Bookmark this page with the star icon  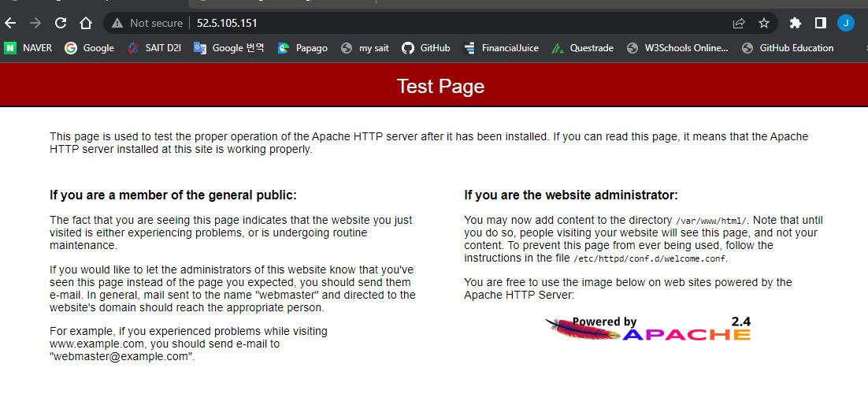click(x=764, y=23)
